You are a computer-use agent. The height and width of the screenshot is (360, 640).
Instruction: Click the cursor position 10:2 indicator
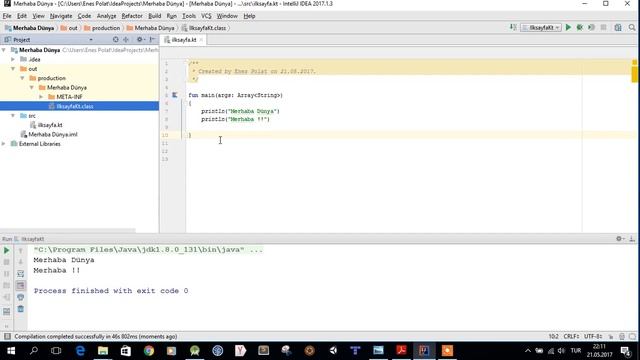pos(553,337)
